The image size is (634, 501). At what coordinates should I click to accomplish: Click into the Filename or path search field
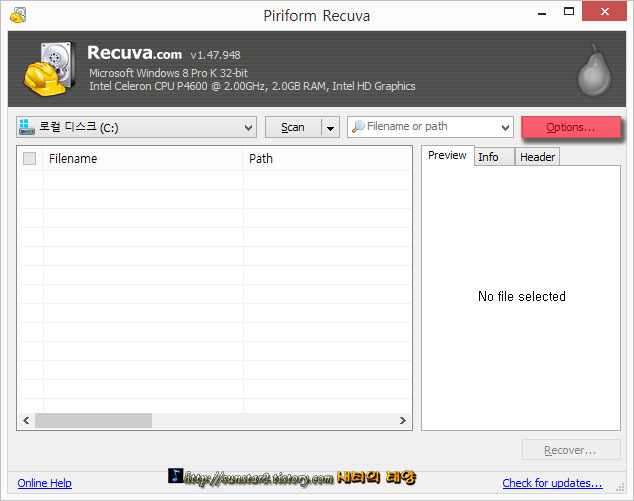click(431, 127)
